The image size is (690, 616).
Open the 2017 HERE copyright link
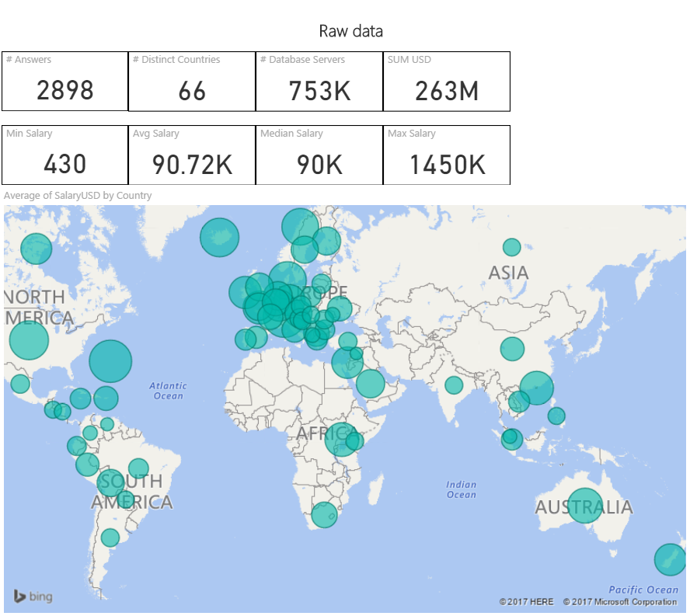coord(526,601)
